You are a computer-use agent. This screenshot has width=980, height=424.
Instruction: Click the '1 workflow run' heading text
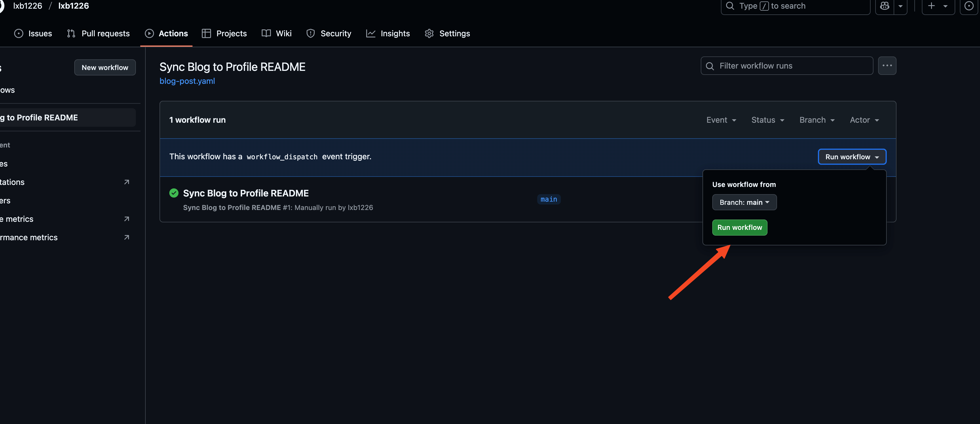tap(197, 120)
